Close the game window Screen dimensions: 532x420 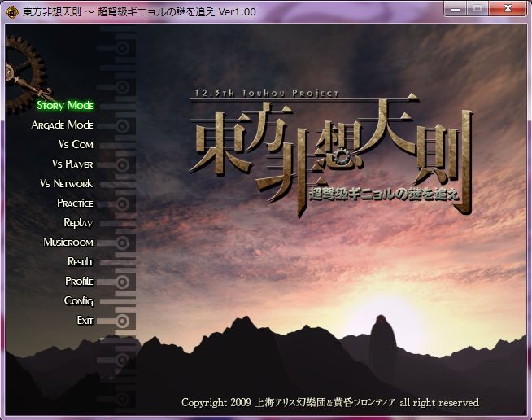(508, 8)
